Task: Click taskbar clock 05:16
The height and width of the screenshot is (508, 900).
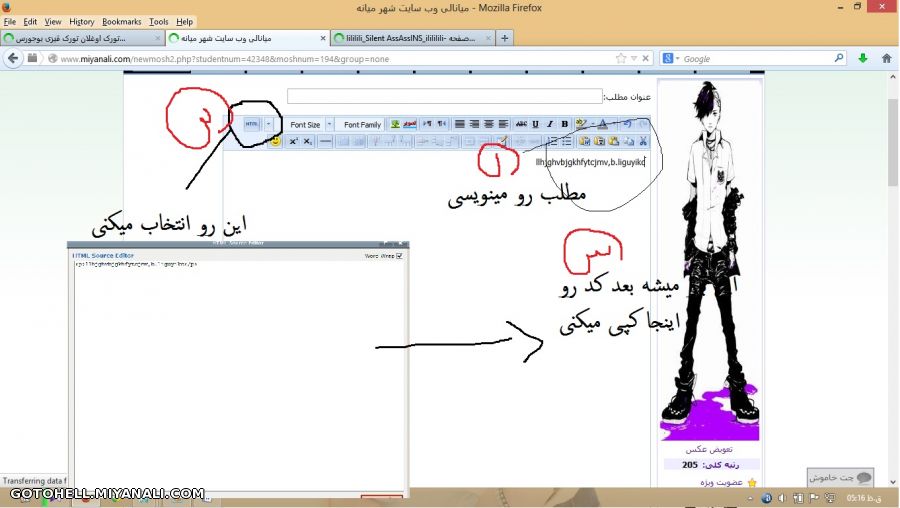Action: coord(864,498)
